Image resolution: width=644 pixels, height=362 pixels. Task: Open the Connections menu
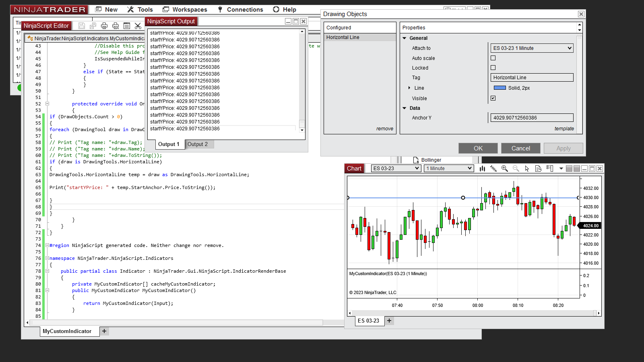(240, 10)
